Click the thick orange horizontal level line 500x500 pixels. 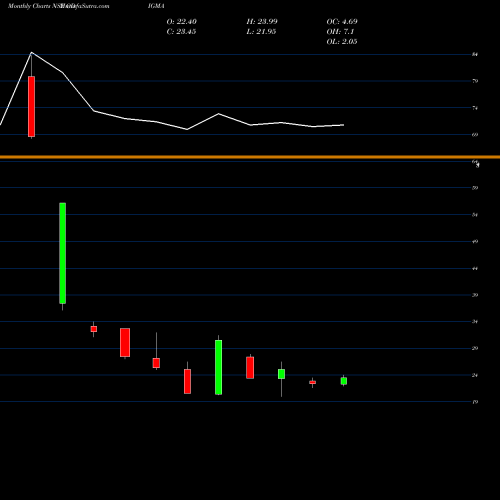250,157
